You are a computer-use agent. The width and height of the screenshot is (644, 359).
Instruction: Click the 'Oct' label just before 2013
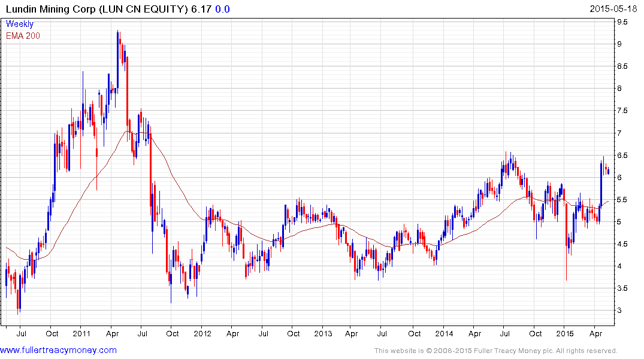(x=294, y=333)
